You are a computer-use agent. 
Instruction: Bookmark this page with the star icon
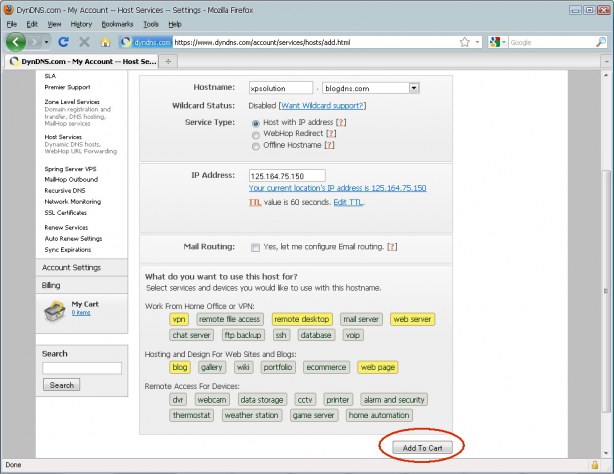(x=465, y=42)
